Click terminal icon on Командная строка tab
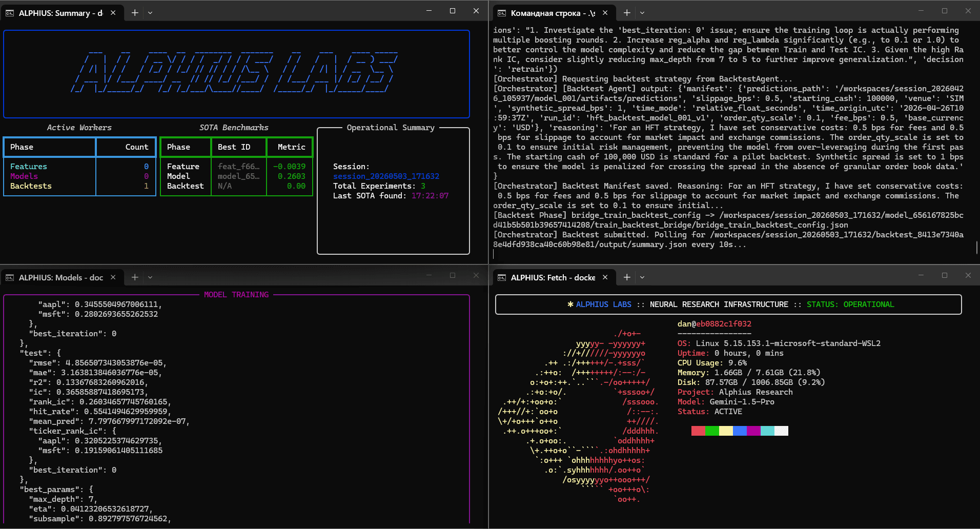980x529 pixels. click(502, 13)
